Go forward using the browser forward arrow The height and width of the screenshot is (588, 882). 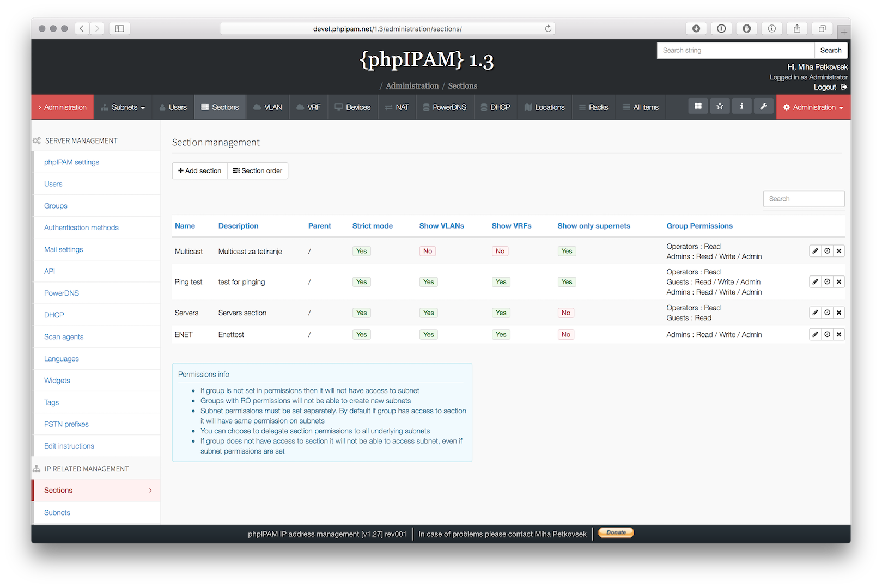pyautogui.click(x=97, y=28)
